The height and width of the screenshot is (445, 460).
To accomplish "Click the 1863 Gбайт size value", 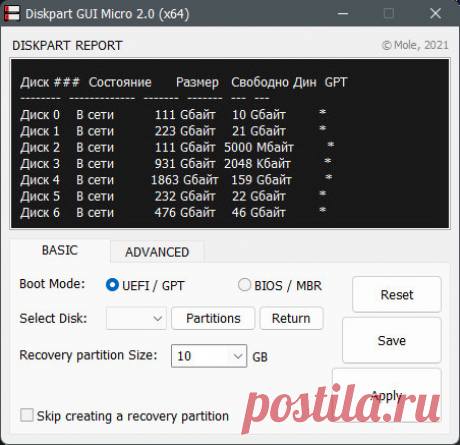I will [x=184, y=180].
